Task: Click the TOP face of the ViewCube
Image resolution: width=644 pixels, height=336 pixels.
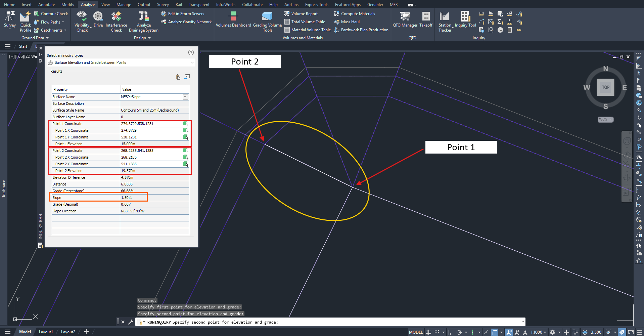Action: click(605, 87)
